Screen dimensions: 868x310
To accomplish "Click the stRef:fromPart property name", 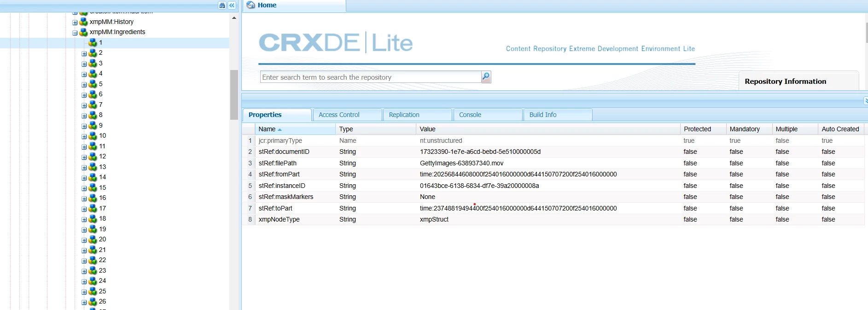I will [x=279, y=174].
